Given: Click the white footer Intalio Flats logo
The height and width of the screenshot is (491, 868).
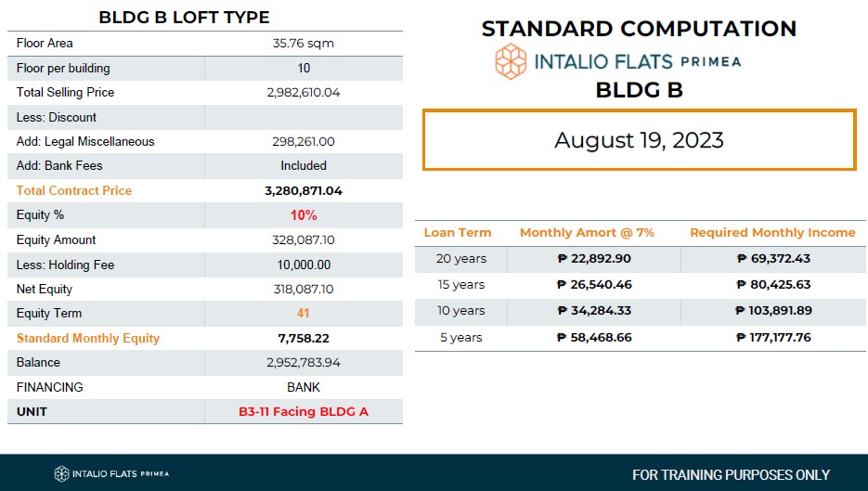Looking at the screenshot, I should coord(111,474).
